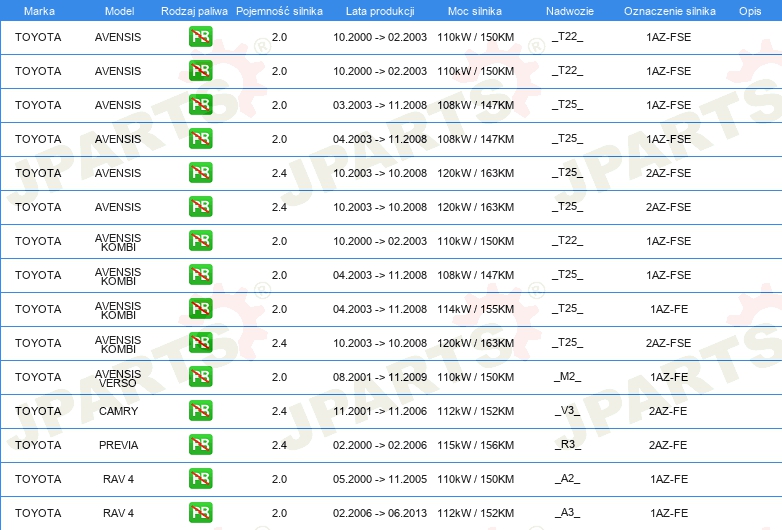
Task: Click the RAV 4 model cell in _A3_ row
Action: click(118, 513)
